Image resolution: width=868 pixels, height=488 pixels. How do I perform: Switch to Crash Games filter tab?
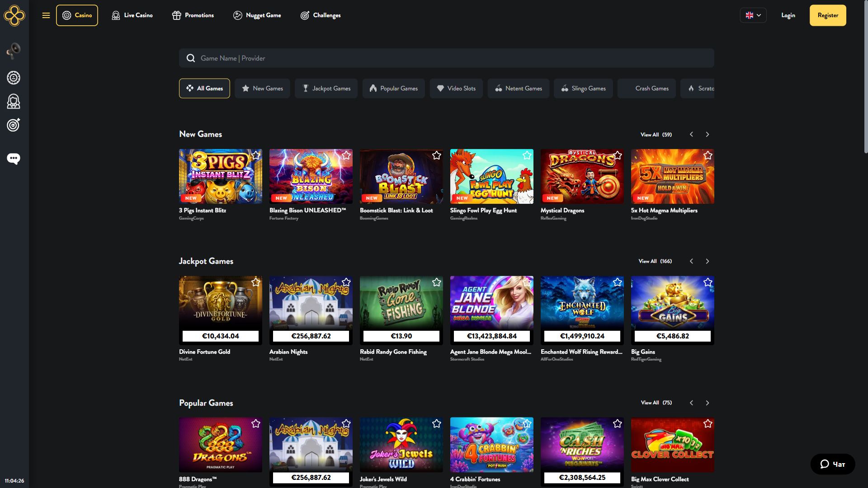tap(646, 89)
